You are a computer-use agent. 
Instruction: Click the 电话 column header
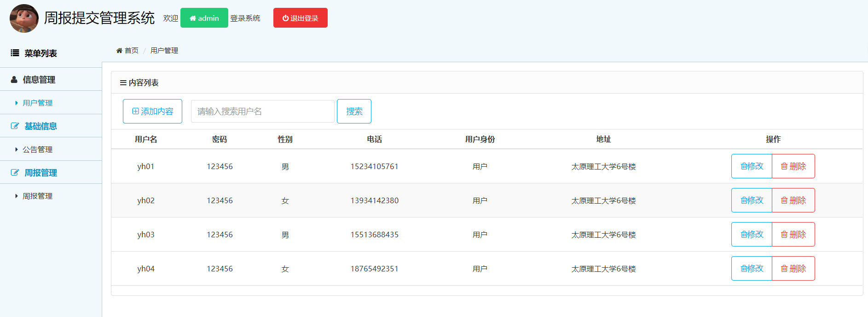(375, 139)
